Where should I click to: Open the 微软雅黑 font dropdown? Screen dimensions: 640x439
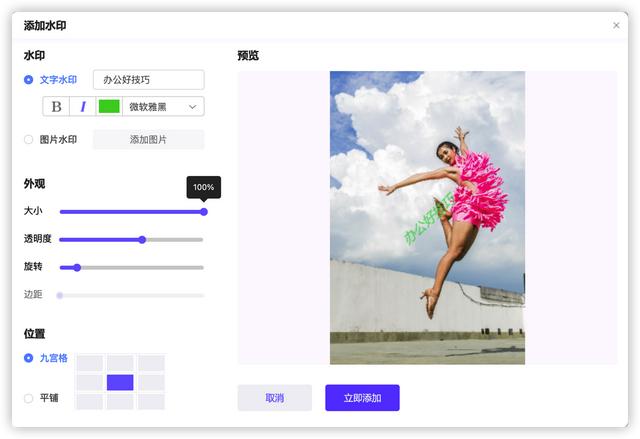point(163,106)
